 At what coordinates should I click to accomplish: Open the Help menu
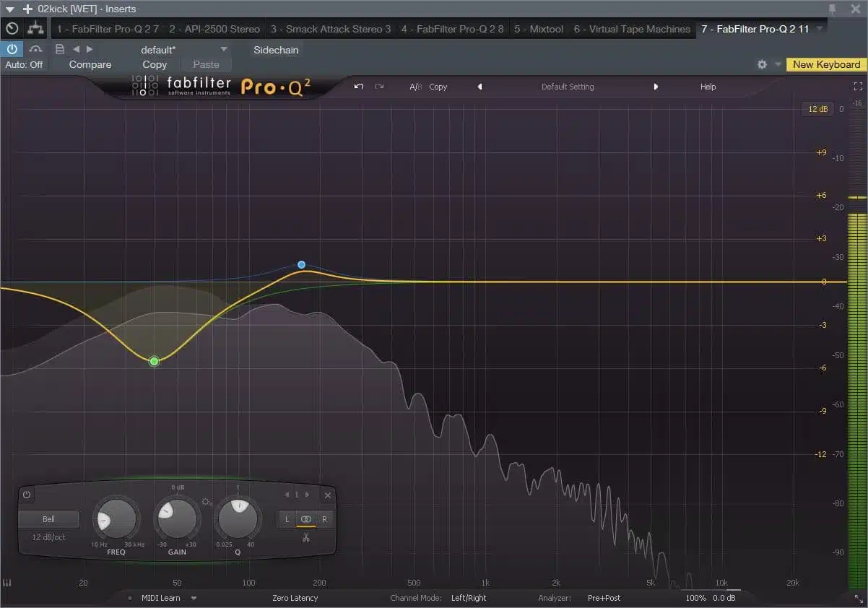[x=708, y=87]
